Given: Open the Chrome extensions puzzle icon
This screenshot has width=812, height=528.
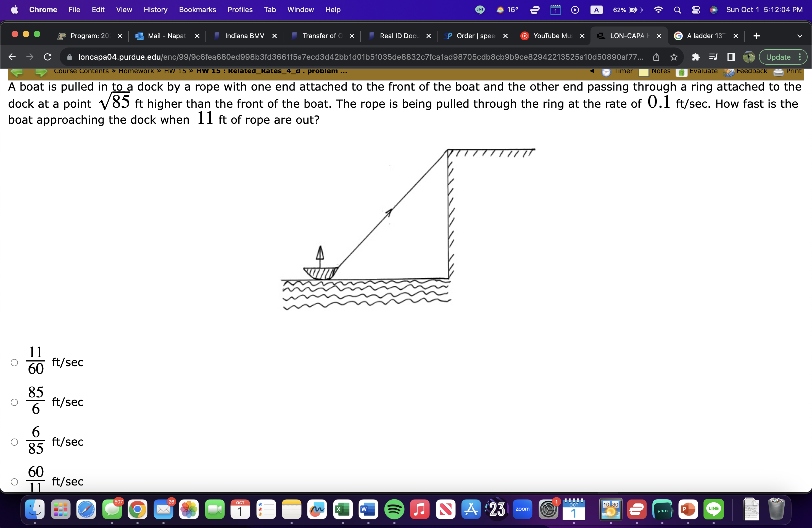Looking at the screenshot, I should 696,57.
